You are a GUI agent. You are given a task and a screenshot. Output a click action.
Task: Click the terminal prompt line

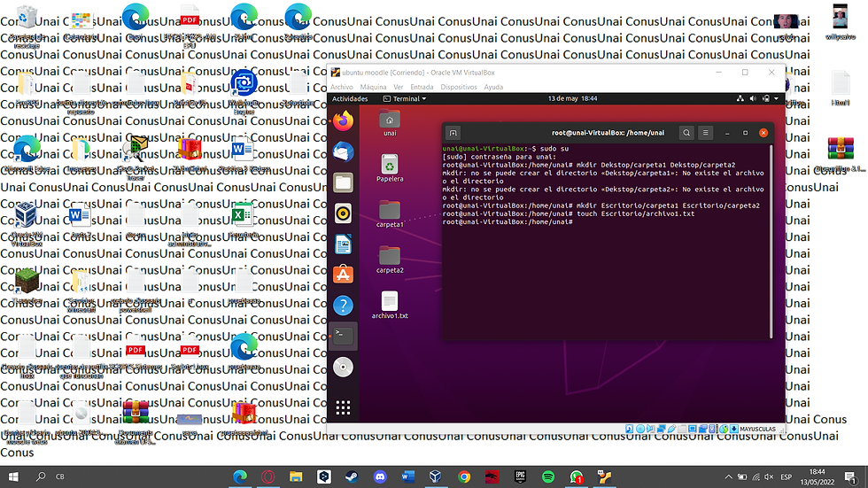coord(507,222)
